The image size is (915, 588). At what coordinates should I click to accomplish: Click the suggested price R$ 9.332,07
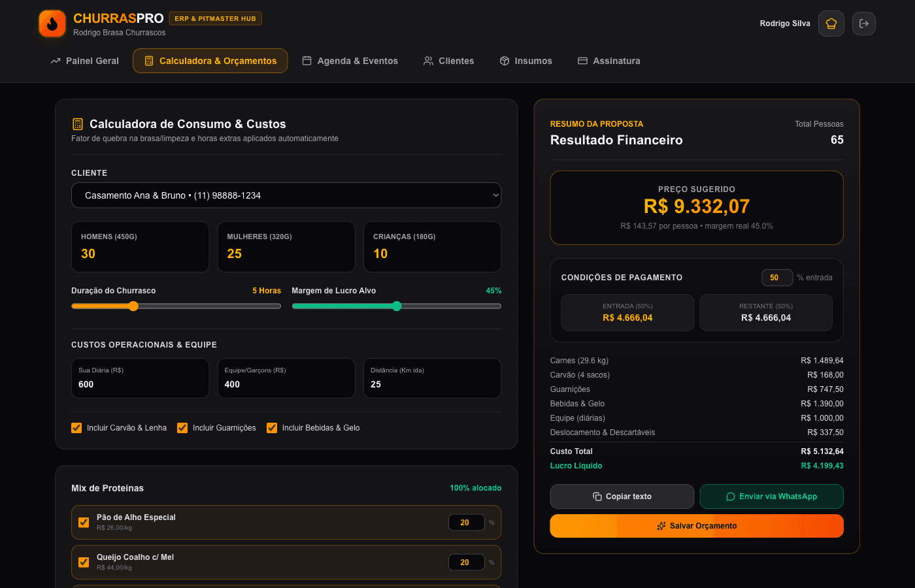(x=697, y=206)
